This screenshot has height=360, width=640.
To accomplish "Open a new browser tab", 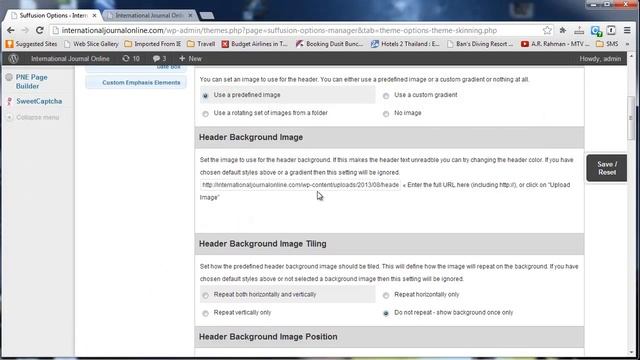I will [207, 16].
